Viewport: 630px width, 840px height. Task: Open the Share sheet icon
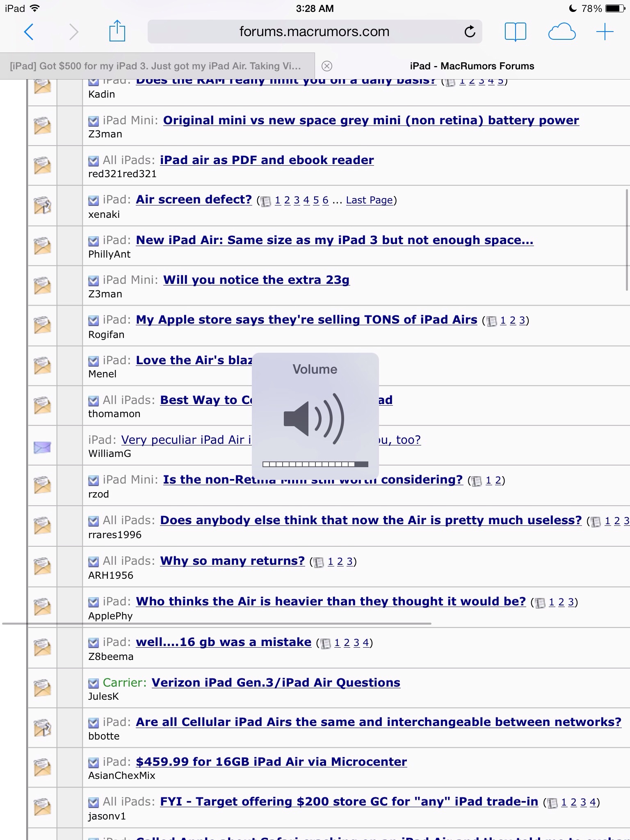click(117, 31)
